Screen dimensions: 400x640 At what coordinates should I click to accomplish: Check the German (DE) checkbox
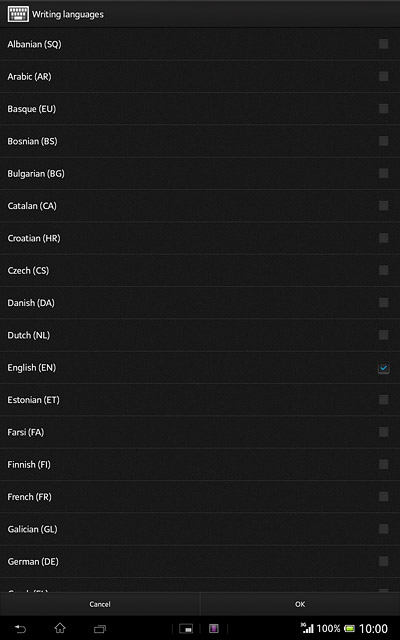coord(383,561)
